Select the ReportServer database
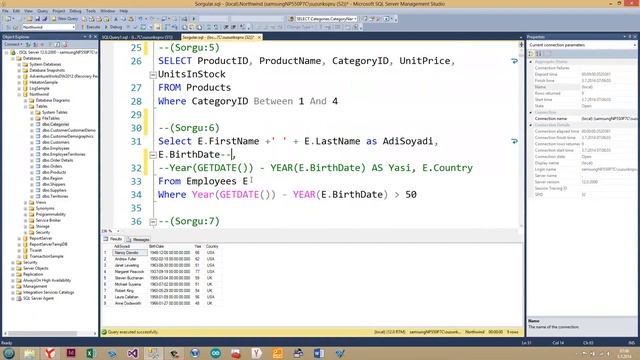640x360 pixels. click(40, 238)
